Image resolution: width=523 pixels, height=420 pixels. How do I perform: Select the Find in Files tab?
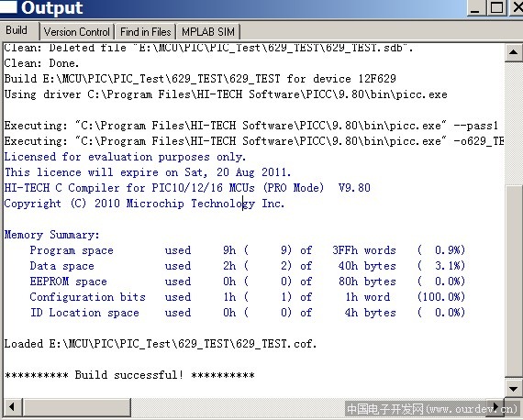pos(145,32)
